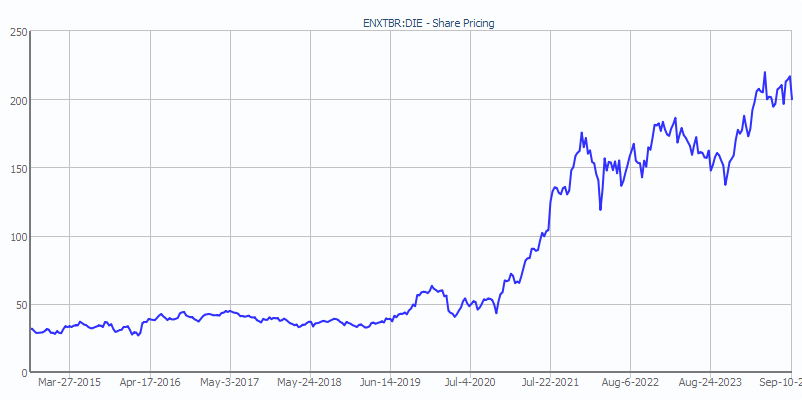The image size is (802, 400).
Task: Click the Aug-24-2023 date label
Action: click(x=710, y=383)
